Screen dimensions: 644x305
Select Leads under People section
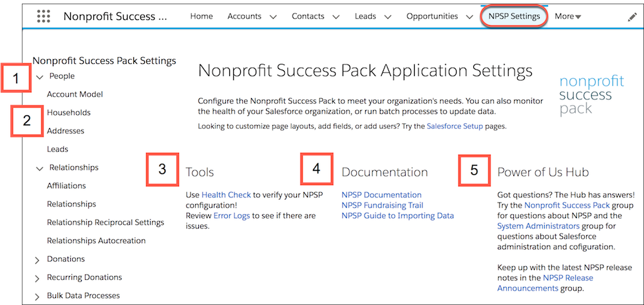coord(57,149)
